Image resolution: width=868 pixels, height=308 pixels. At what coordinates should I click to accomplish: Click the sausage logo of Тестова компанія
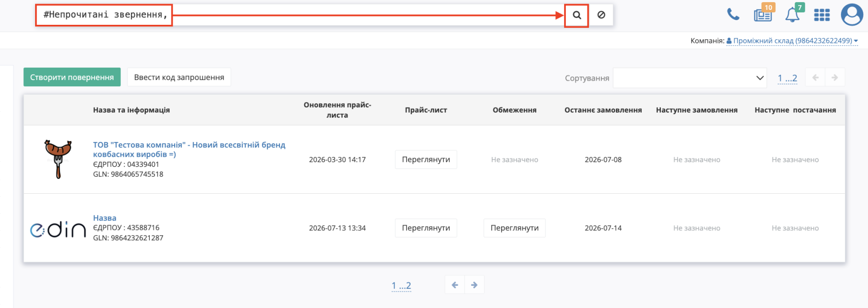pyautogui.click(x=58, y=159)
